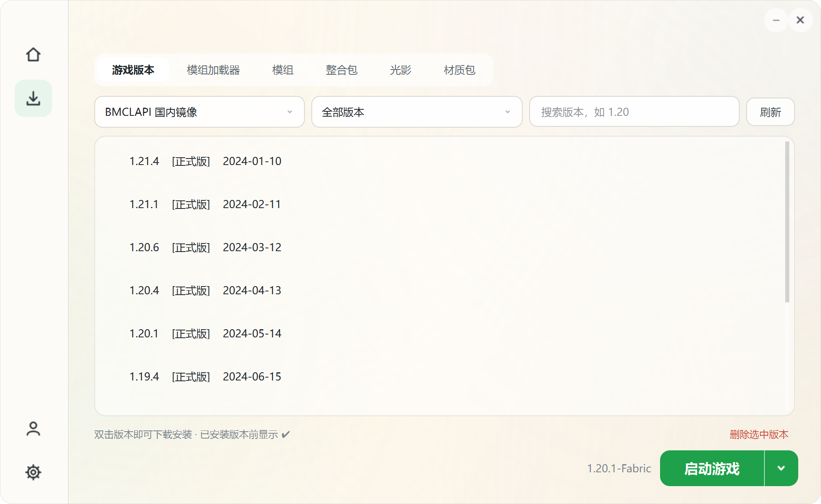Focus the 搜索版本 search field
The width and height of the screenshot is (821, 504).
(x=634, y=112)
